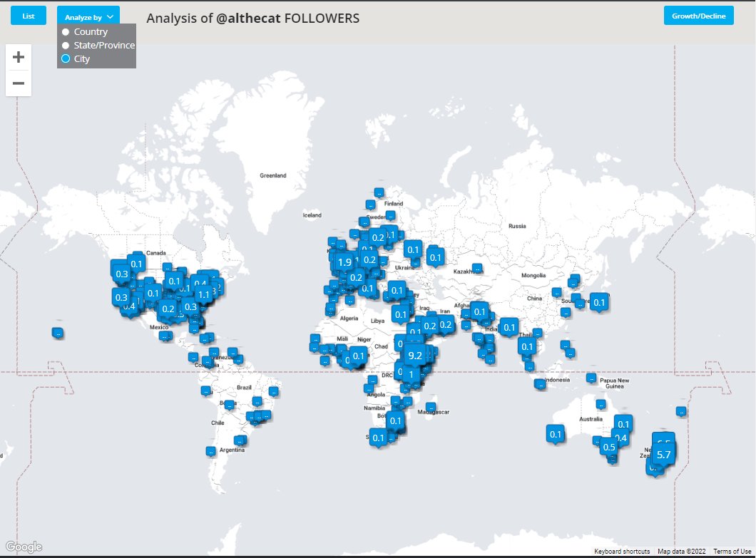Viewport: 756px width, 558px height.
Task: Click the 0.5 marker in southeast Australia
Action: click(x=609, y=448)
